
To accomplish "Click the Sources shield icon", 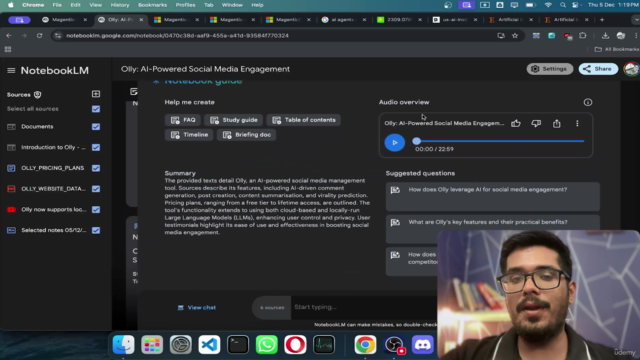I will [x=38, y=95].
